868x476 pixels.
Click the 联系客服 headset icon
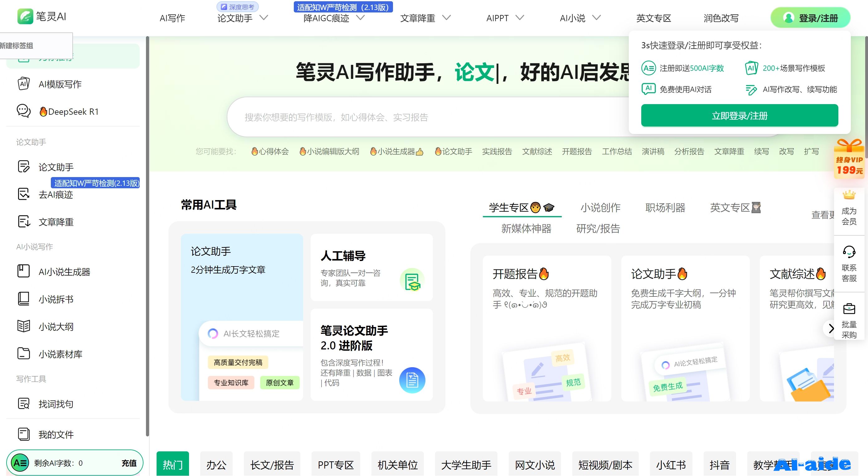pos(849,252)
